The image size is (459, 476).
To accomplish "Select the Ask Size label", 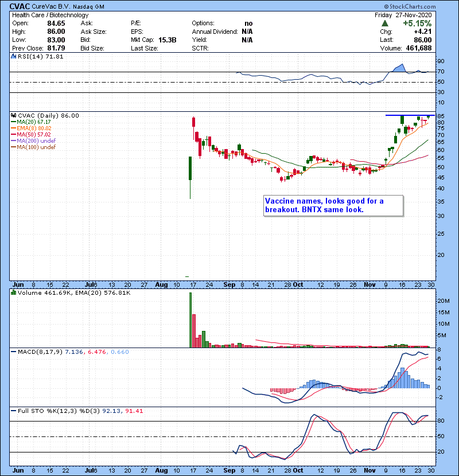I will (94, 32).
